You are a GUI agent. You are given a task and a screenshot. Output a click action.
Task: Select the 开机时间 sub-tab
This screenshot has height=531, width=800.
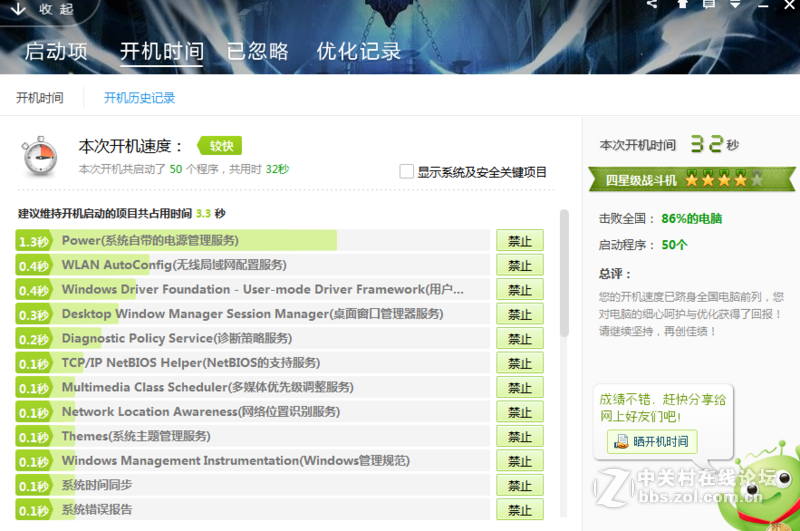tap(40, 97)
